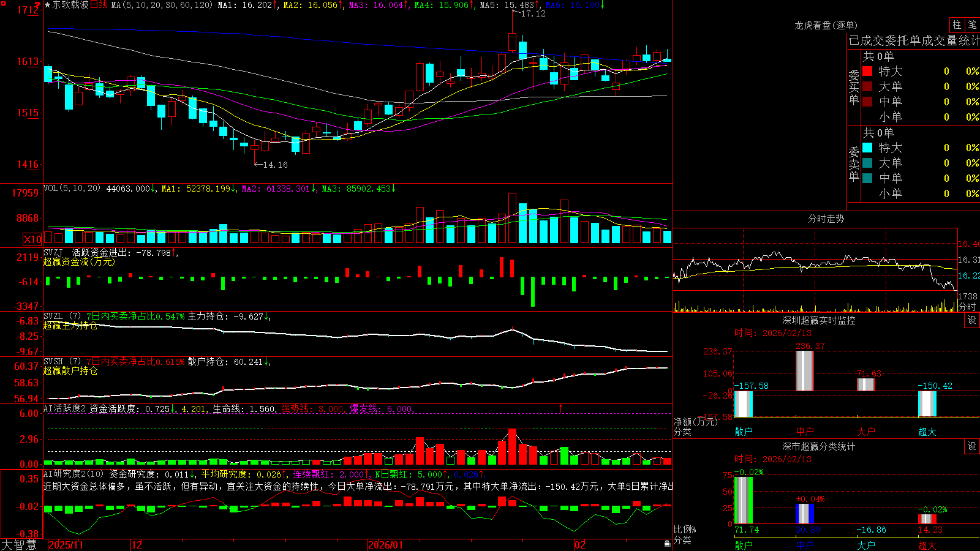Select the 日线 period label
Image resolution: width=980 pixels, height=551 pixels.
[x=99, y=5]
